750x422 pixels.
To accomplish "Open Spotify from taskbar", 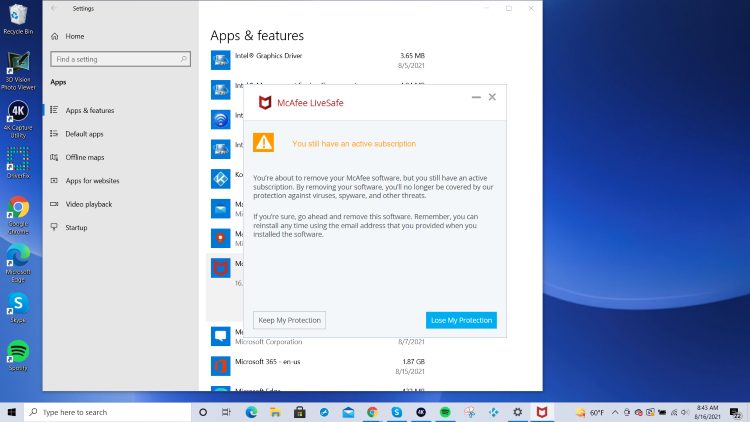I will coord(445,412).
